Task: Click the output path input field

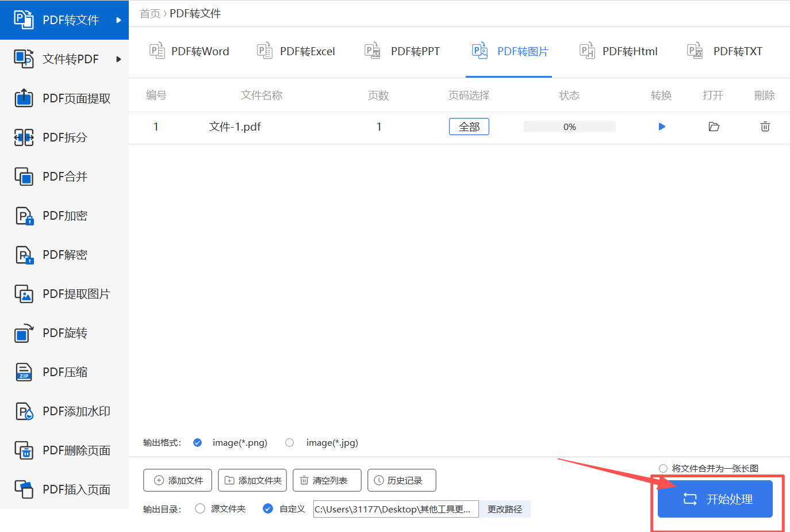Action: (396, 509)
